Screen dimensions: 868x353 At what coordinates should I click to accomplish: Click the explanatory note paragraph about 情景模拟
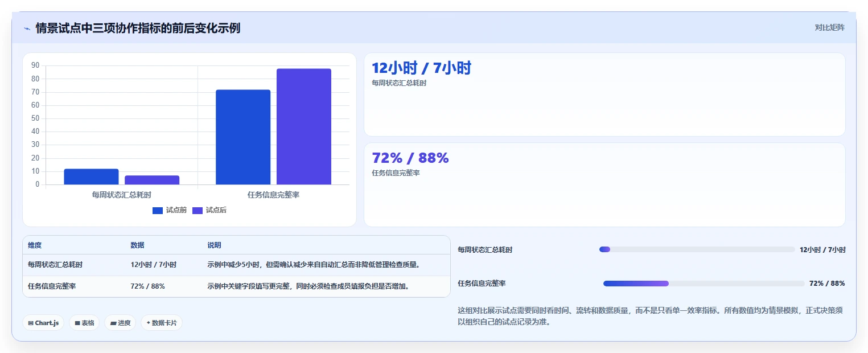650,316
